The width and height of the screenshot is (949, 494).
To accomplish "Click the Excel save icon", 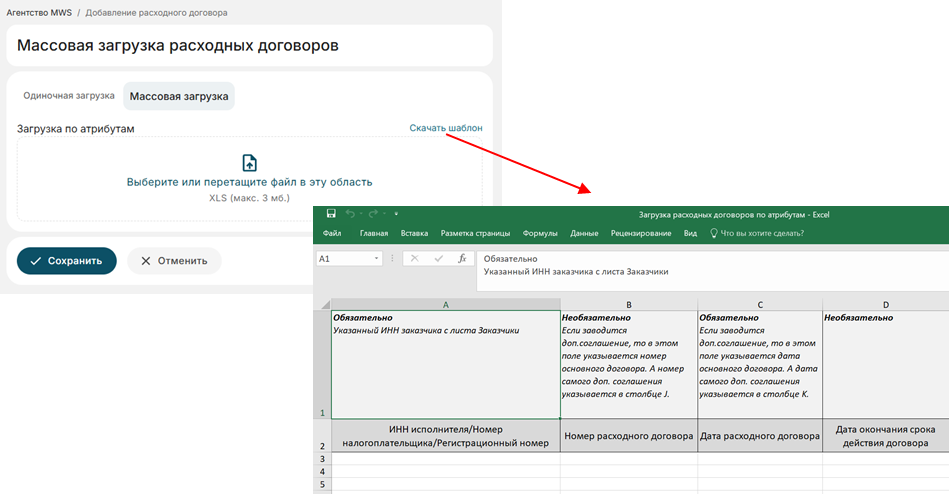I will pos(331,214).
